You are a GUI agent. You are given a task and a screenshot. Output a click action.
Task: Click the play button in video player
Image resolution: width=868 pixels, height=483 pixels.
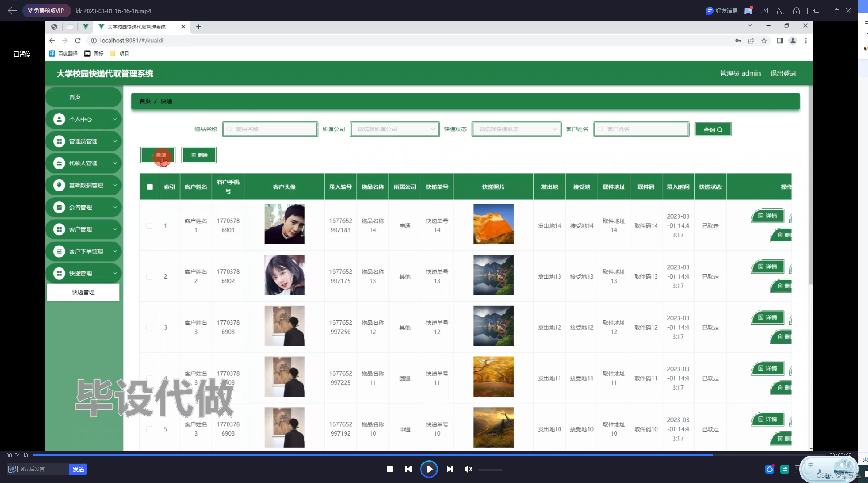pos(429,469)
